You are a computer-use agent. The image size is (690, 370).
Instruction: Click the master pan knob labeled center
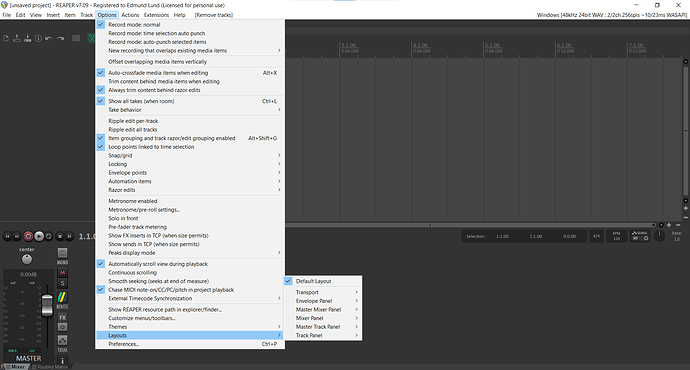click(27, 260)
